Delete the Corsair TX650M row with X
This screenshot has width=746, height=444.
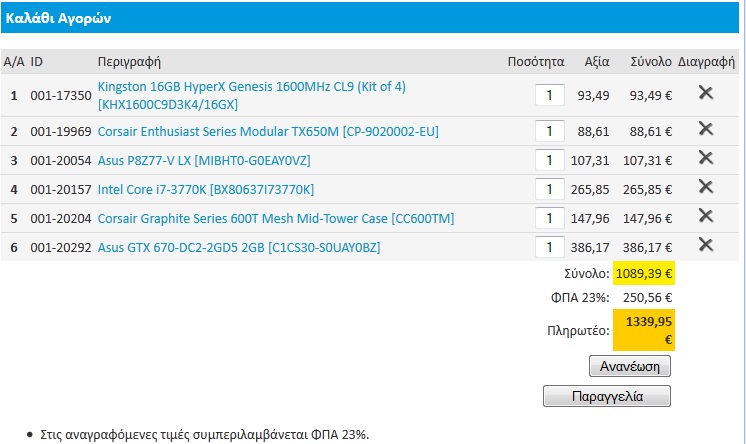click(706, 128)
